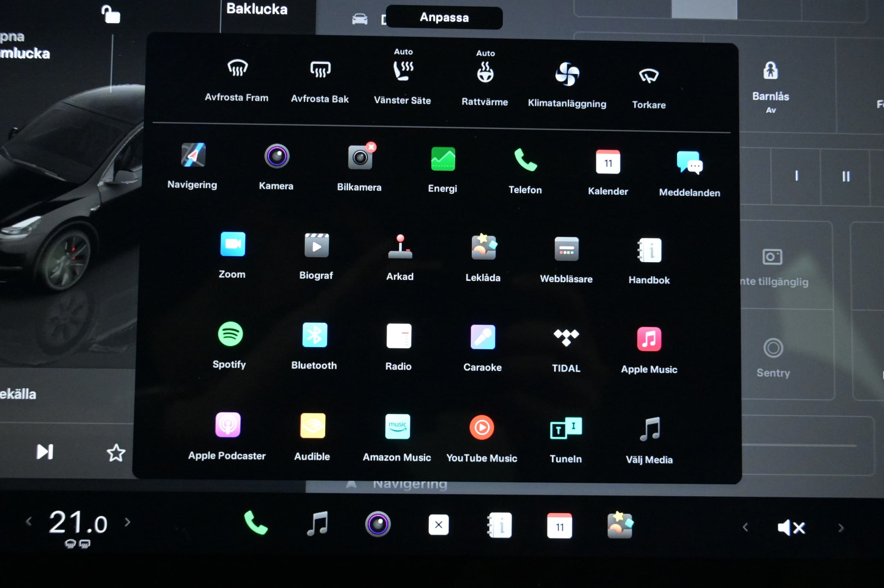Screen dimensions: 884x588
Task: Toggle Barnlås child lock
Action: point(771,87)
